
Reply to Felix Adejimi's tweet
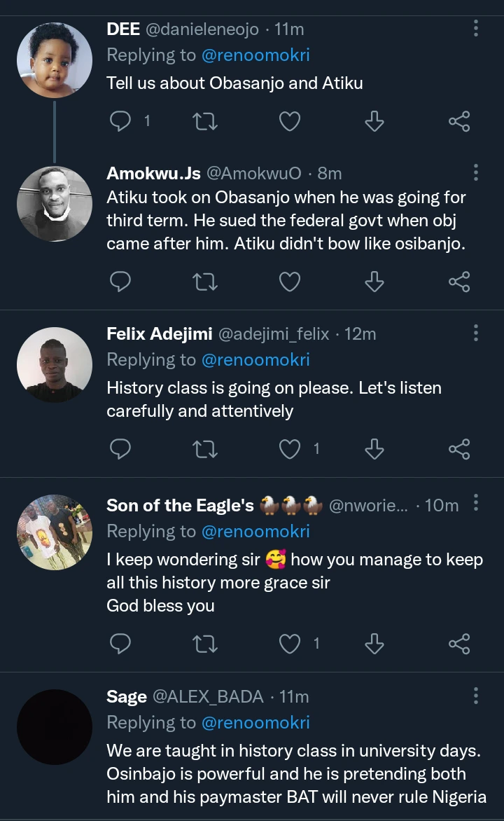pos(122,448)
